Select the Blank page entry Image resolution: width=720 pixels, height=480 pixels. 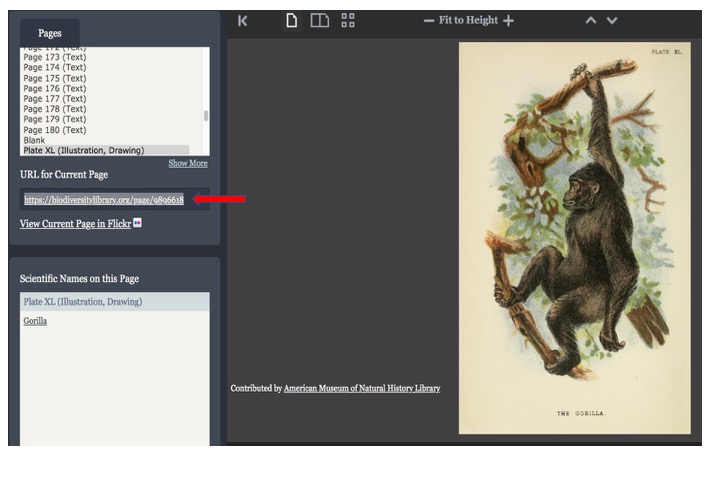(34, 140)
